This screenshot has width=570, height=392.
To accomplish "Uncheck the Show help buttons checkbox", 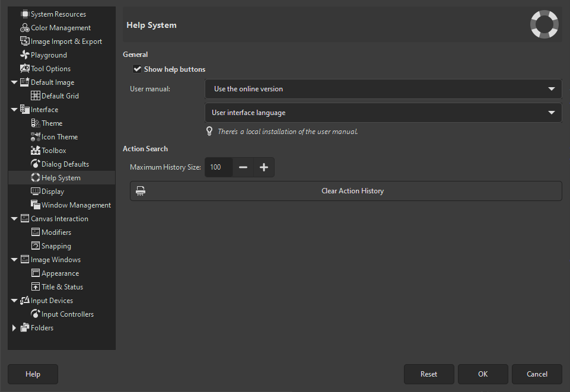I will 138,69.
